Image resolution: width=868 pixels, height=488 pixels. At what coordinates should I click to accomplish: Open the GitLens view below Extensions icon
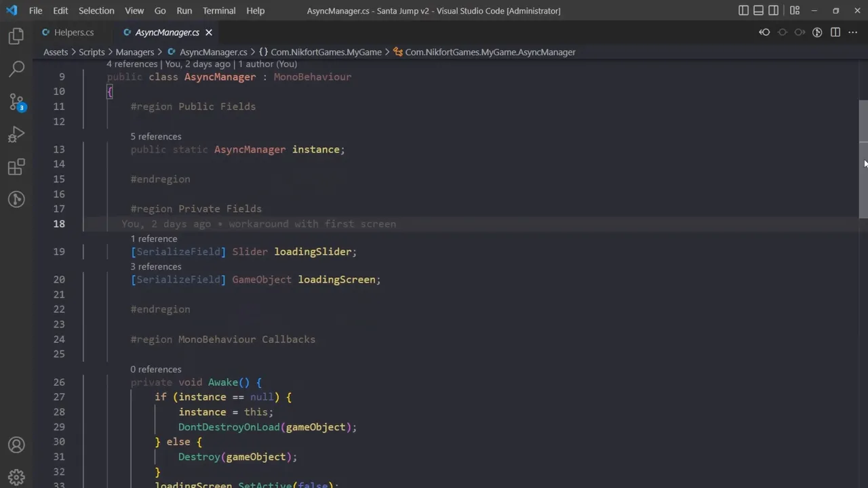coord(16,199)
